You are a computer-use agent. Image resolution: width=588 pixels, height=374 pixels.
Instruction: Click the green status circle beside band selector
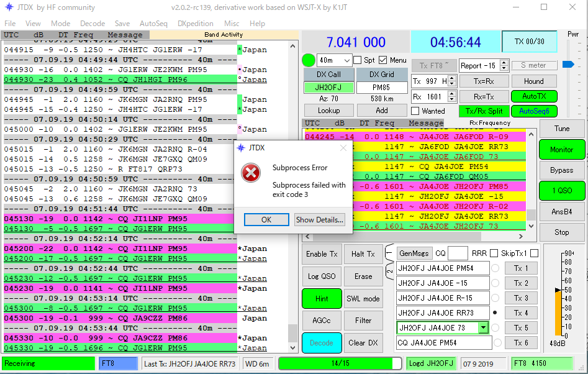308,60
